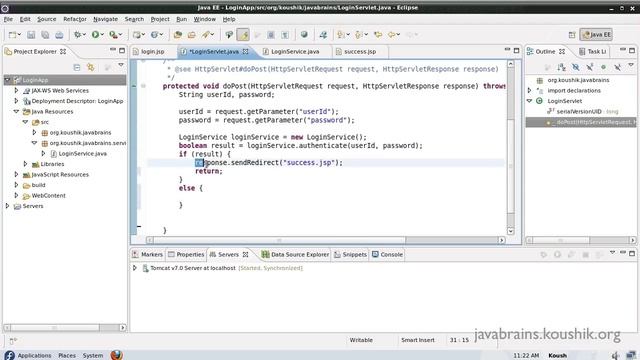Click the Run External Tools toolbar icon
The height and width of the screenshot is (360, 640).
click(x=113, y=35)
